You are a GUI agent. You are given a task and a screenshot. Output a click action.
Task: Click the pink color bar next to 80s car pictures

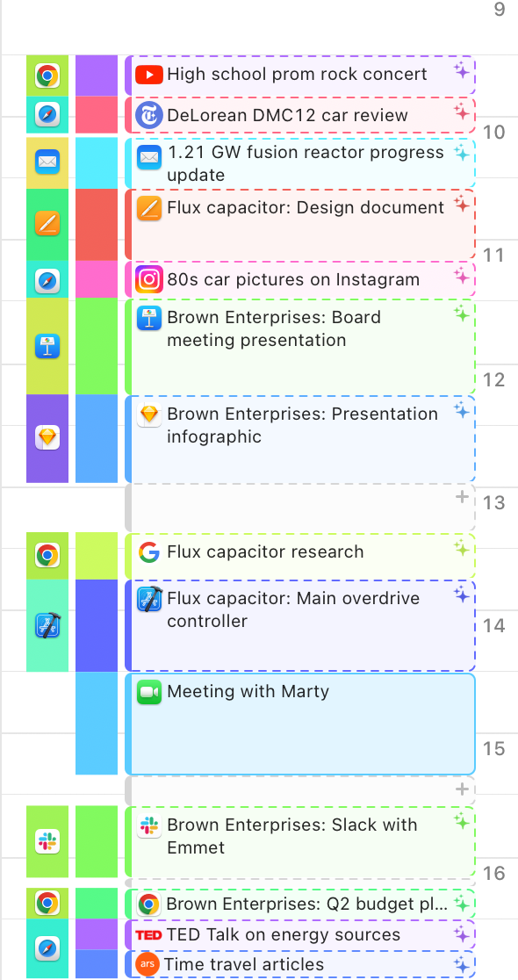tap(97, 278)
